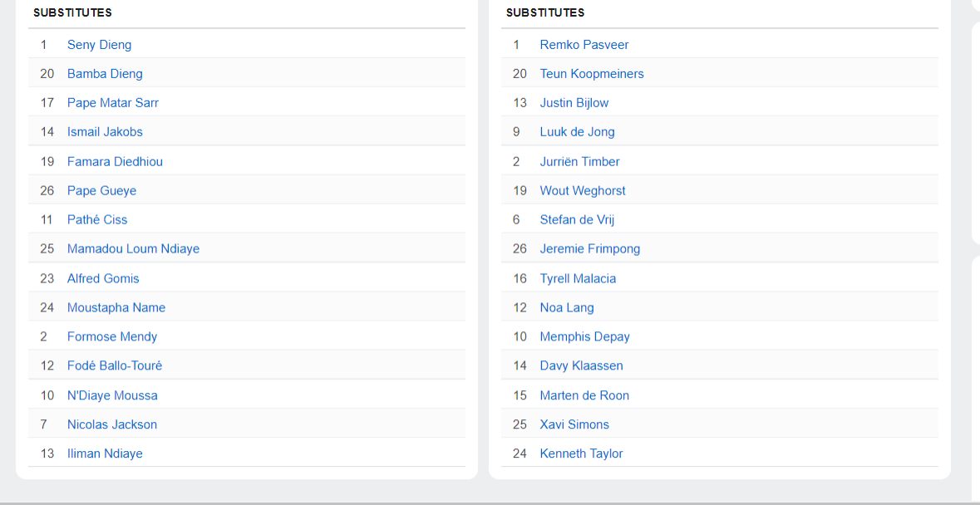Open Ismail Jakobs profile
Viewport: 980px width, 505px height.
(105, 132)
